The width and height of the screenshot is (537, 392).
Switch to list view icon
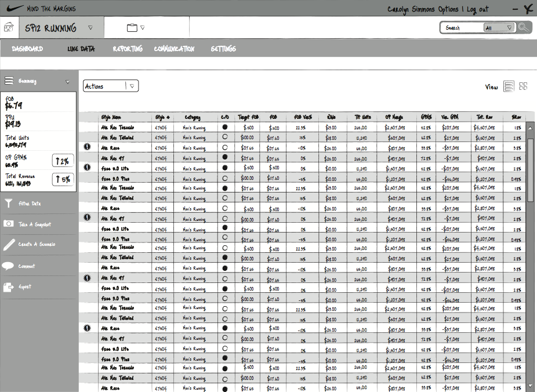click(x=509, y=86)
